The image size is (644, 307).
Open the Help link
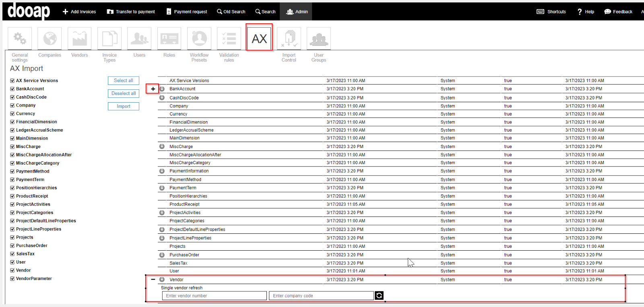tap(586, 12)
